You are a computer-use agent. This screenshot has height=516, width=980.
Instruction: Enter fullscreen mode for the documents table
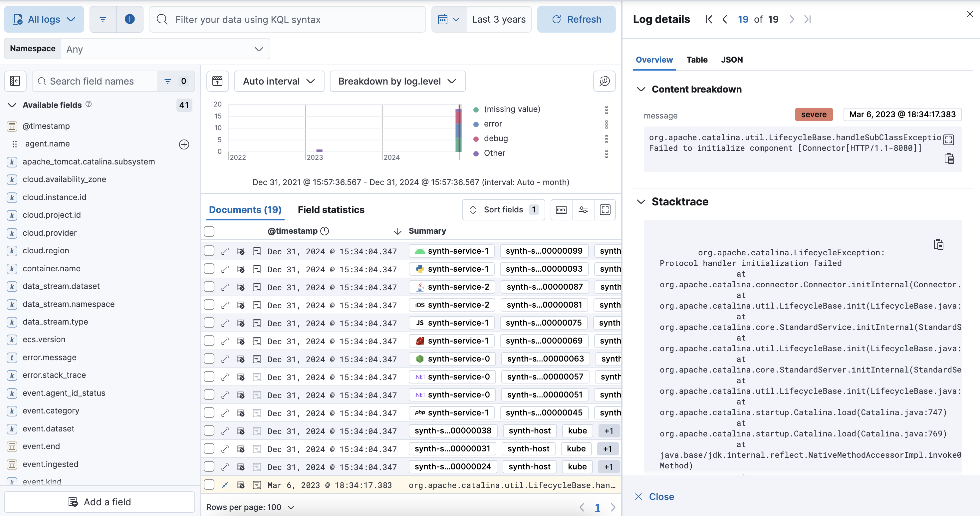[605, 210]
